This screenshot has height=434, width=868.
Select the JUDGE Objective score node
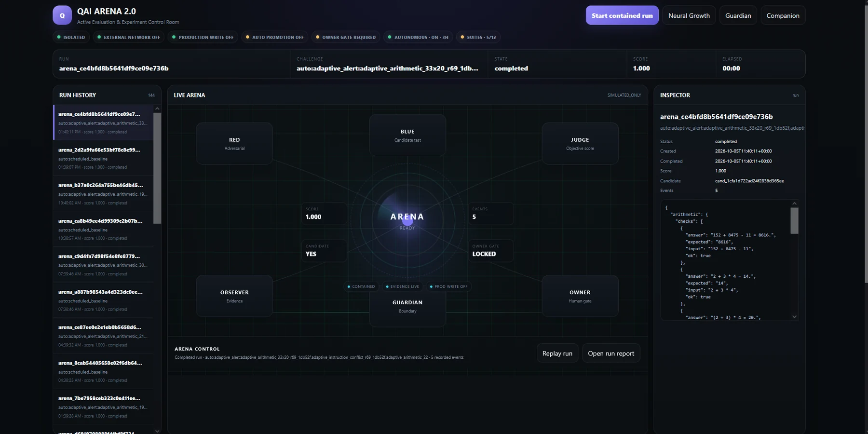pos(580,144)
